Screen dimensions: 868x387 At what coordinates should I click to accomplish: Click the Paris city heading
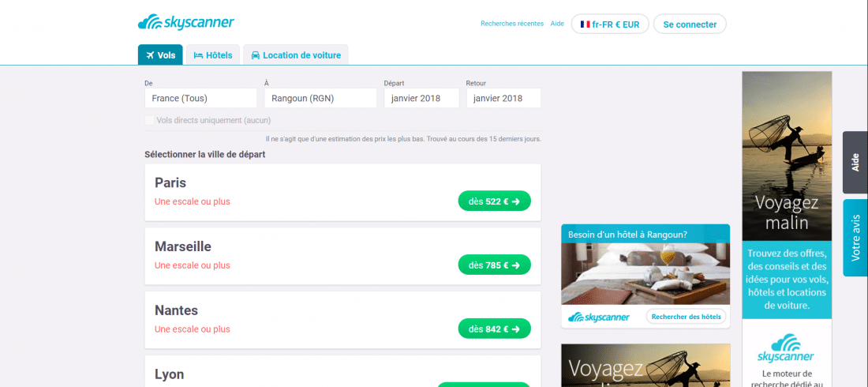coord(170,182)
